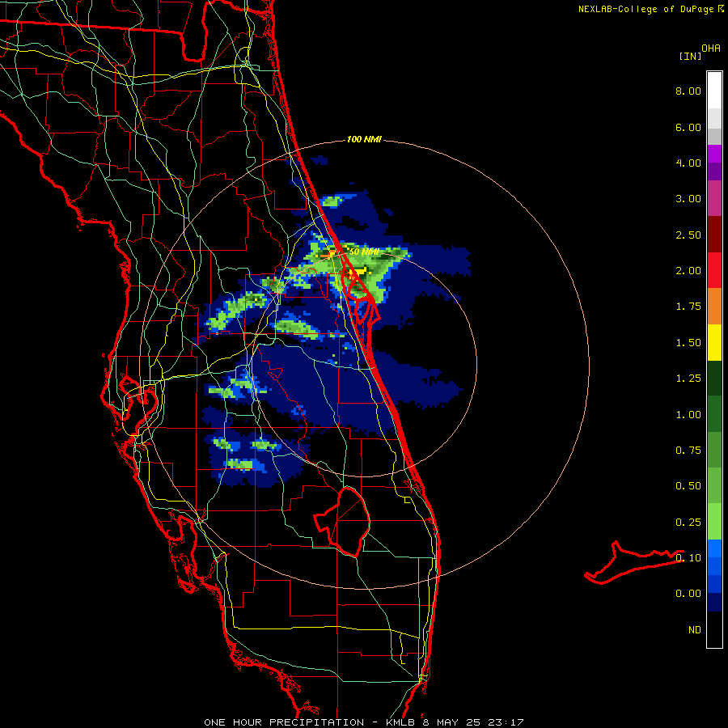Viewport: 728px width, 728px height.
Task: Select the black ND swatch
Action: pos(714,629)
